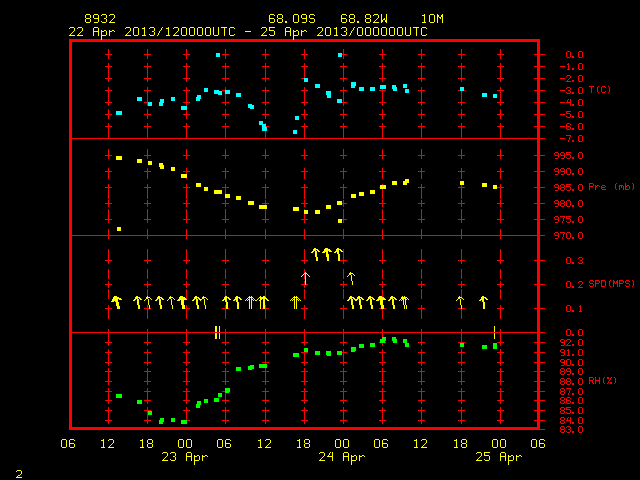This screenshot has width=640, height=480.
Task: Click the 83.0 humidity tick value
Action: point(571,430)
